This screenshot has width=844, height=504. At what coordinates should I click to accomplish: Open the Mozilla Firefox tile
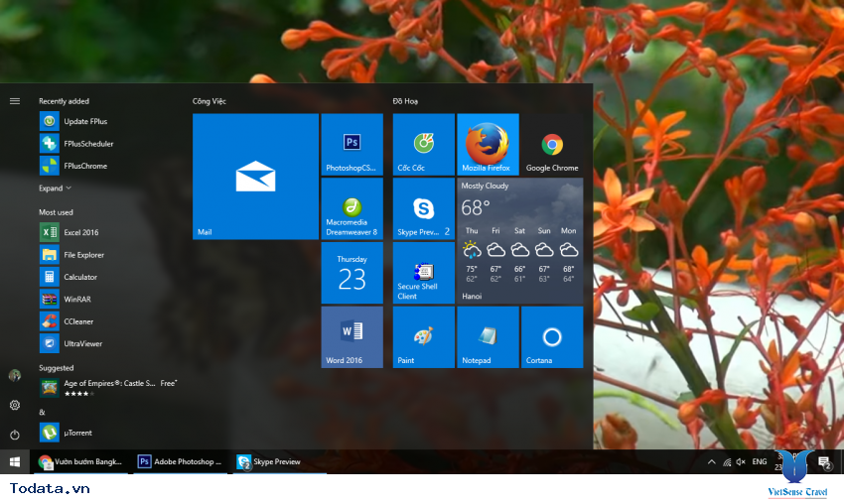(x=488, y=144)
